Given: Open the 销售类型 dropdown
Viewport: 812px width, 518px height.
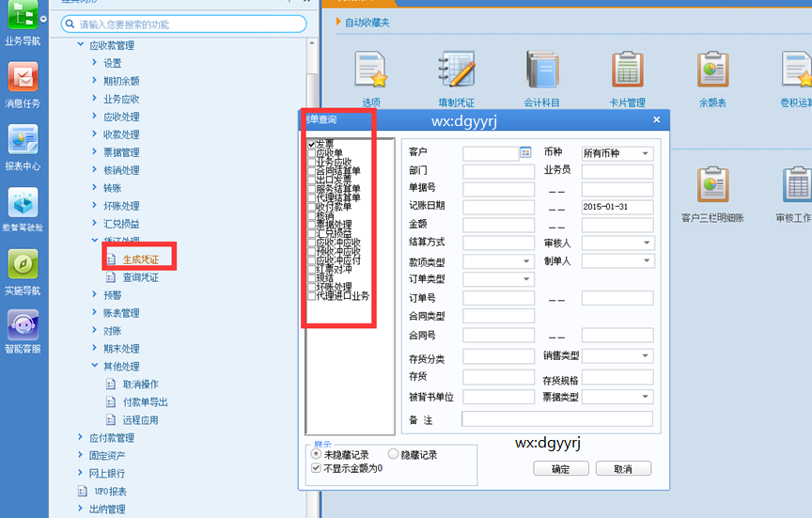Looking at the screenshot, I should coord(617,356).
